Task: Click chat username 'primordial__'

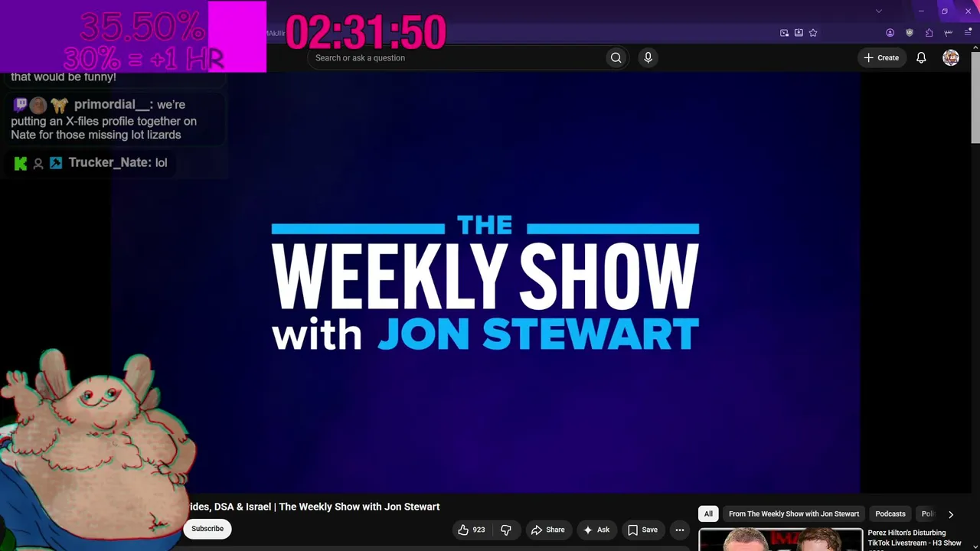Action: (113, 104)
